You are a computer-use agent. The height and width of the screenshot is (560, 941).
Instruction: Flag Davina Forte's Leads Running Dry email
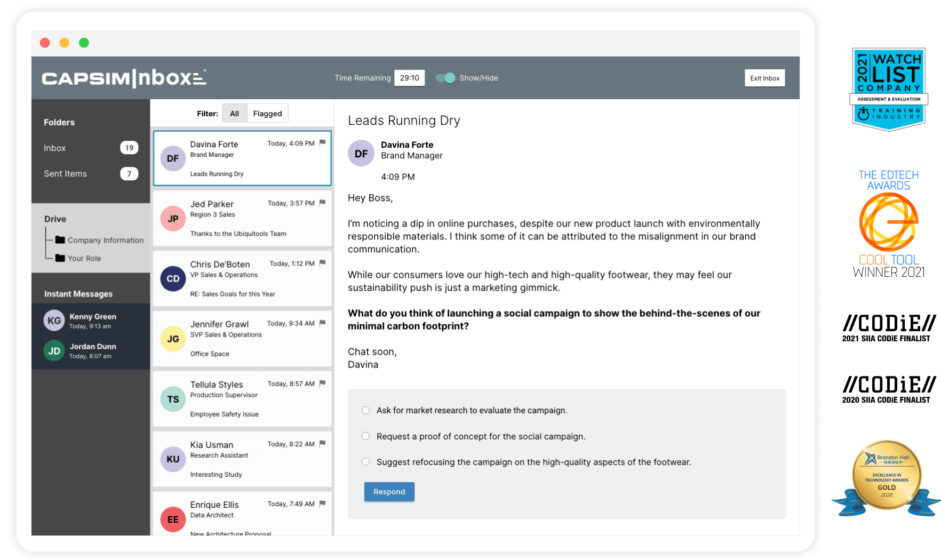322,143
